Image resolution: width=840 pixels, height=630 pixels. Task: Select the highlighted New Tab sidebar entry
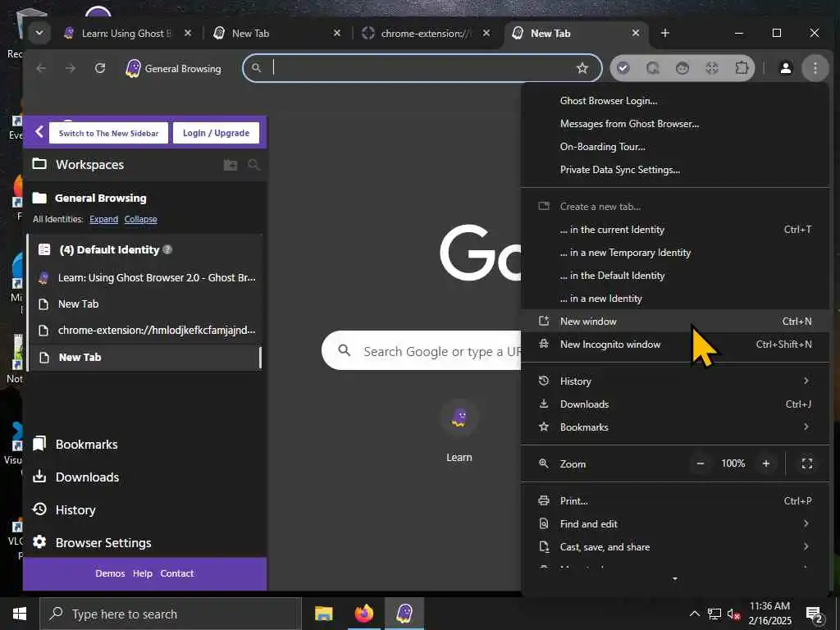click(x=146, y=358)
